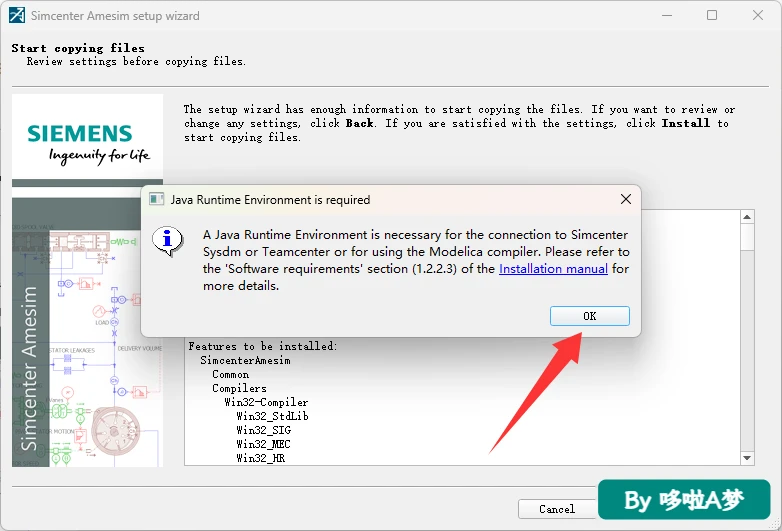Image resolution: width=782 pixels, height=531 pixels.
Task: Minimize the setup wizard window
Action: (667, 15)
